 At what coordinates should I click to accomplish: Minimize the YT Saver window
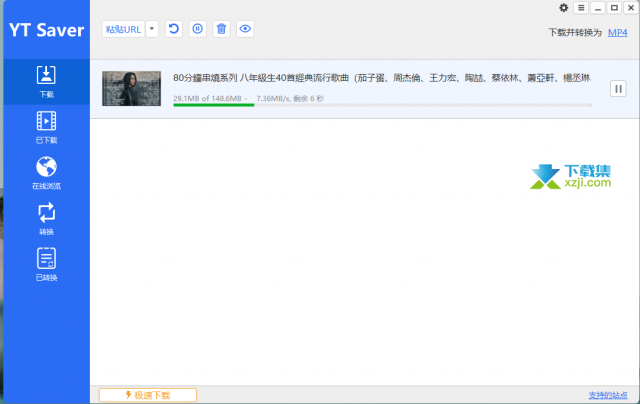[x=598, y=8]
